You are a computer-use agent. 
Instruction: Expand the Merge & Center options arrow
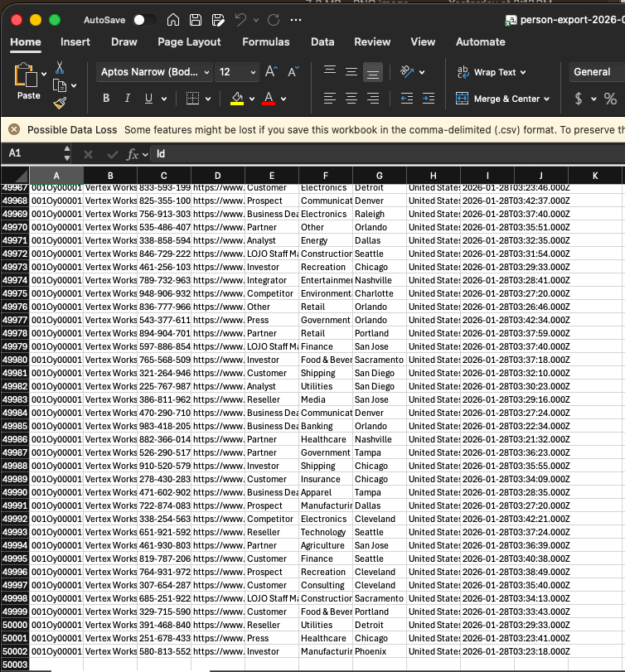547,99
